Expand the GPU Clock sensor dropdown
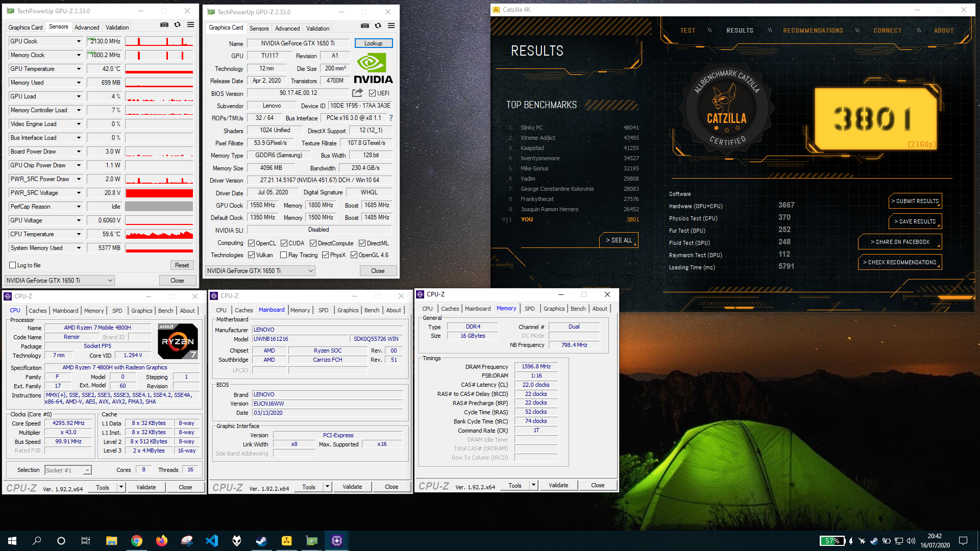Screen dimensions: 980x551 [x=79, y=41]
